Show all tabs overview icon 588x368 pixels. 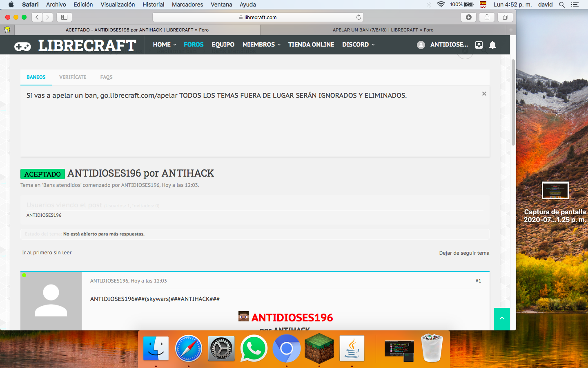coord(505,17)
